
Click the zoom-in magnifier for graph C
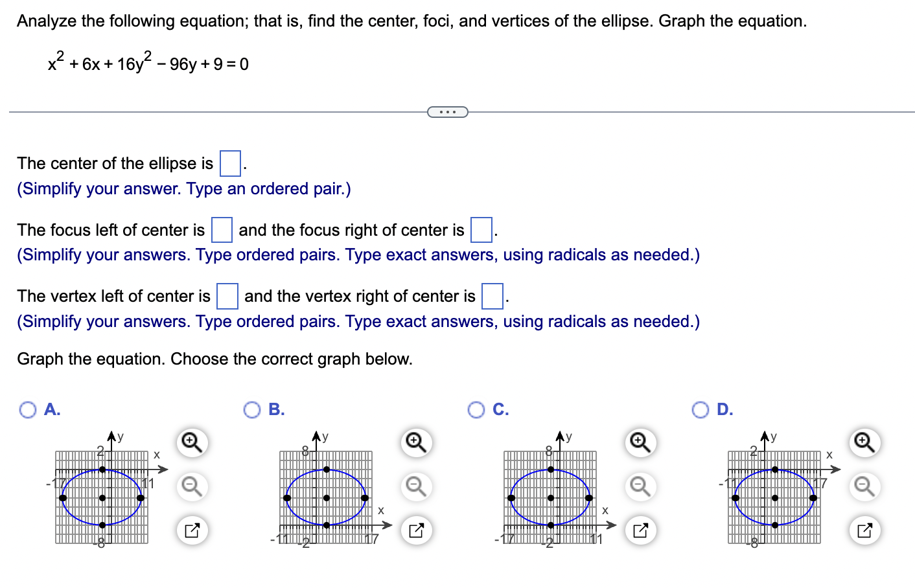tap(640, 443)
